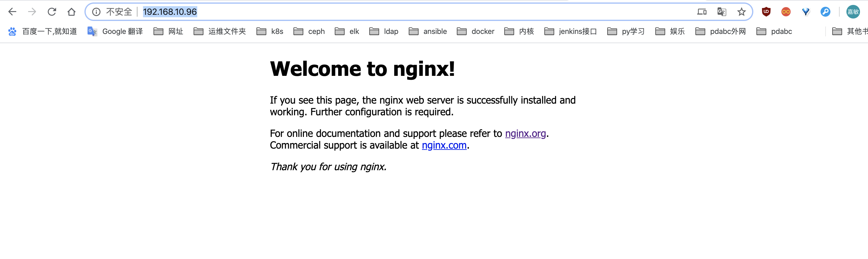Bookmark this page with the star
The width and height of the screenshot is (868, 259).
(741, 11)
